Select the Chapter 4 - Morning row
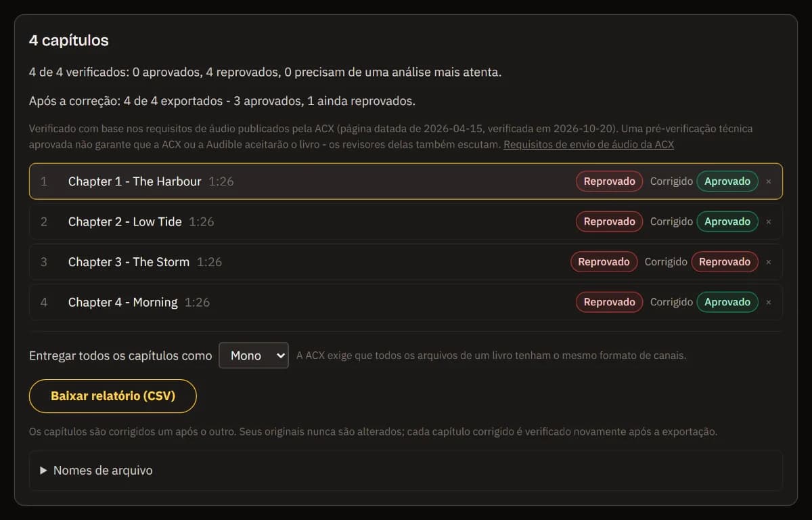 406,302
